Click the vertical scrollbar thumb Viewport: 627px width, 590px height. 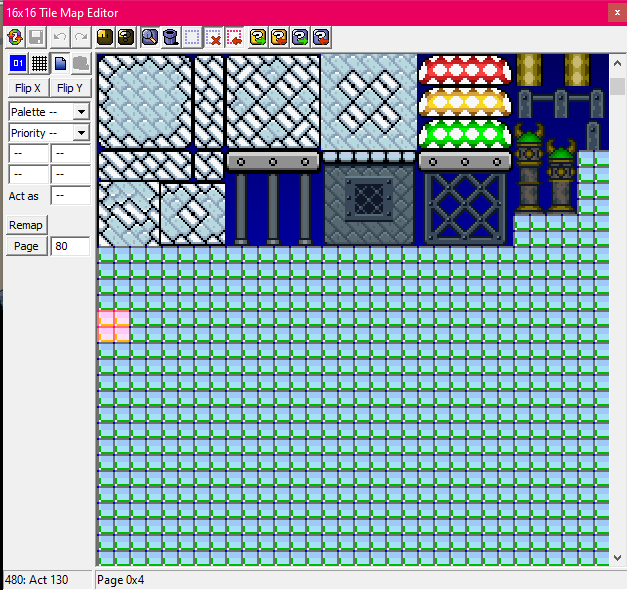(x=619, y=86)
